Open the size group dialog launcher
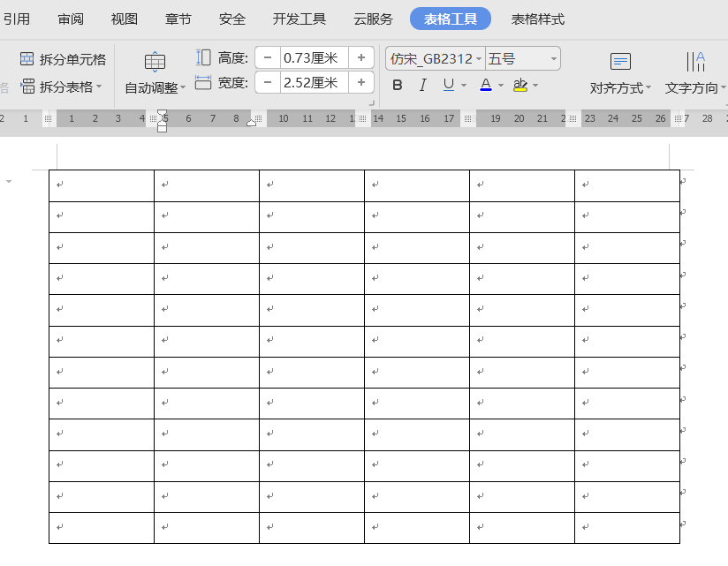The image size is (728, 566). [x=371, y=103]
